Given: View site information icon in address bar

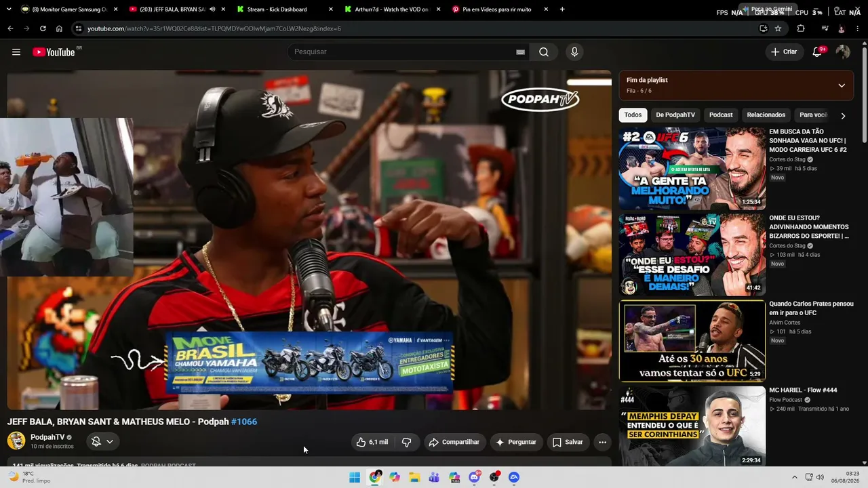Looking at the screenshot, I should [x=79, y=28].
